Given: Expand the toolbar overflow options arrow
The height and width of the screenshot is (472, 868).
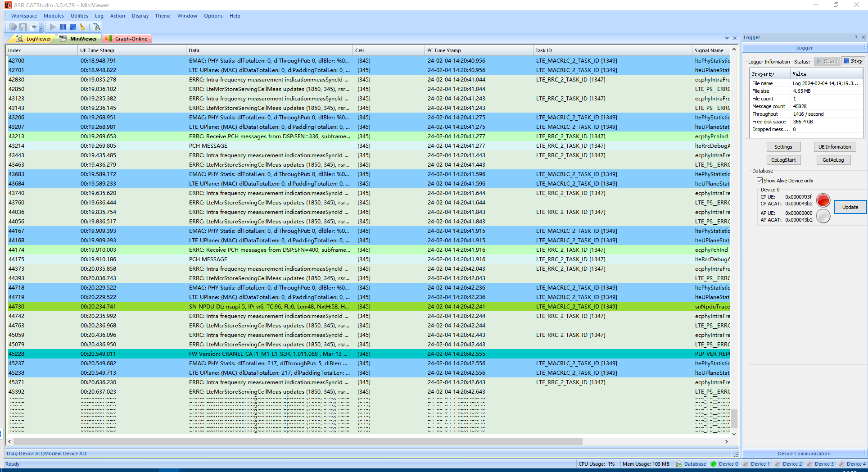Looking at the screenshot, I should tap(41, 30).
